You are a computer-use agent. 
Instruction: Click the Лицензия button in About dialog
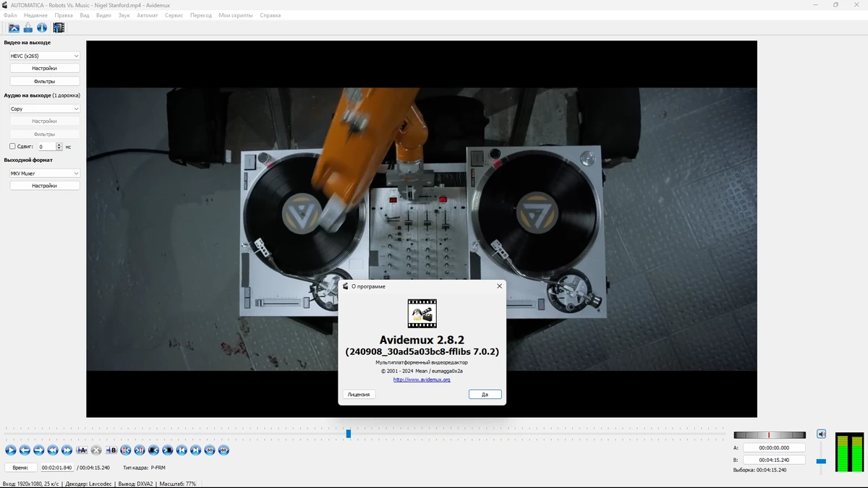(x=359, y=394)
